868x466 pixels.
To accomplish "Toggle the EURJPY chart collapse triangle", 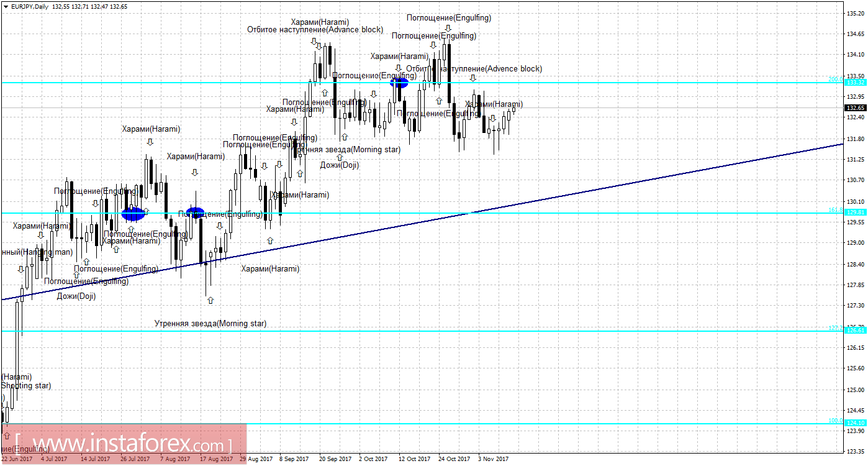I will (x=5, y=6).
